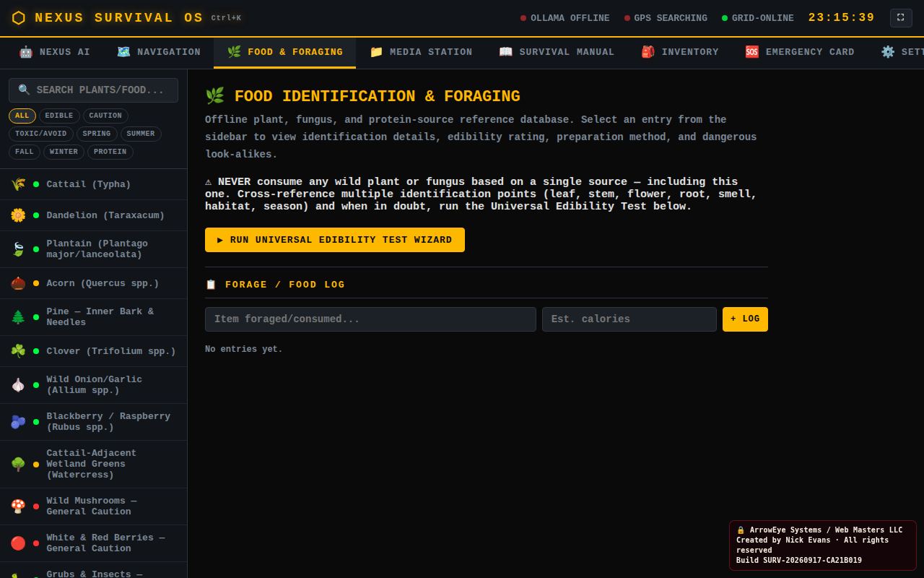This screenshot has height=578, width=924.
Task: Focus the Search Plants/Food field
Action: (x=94, y=90)
